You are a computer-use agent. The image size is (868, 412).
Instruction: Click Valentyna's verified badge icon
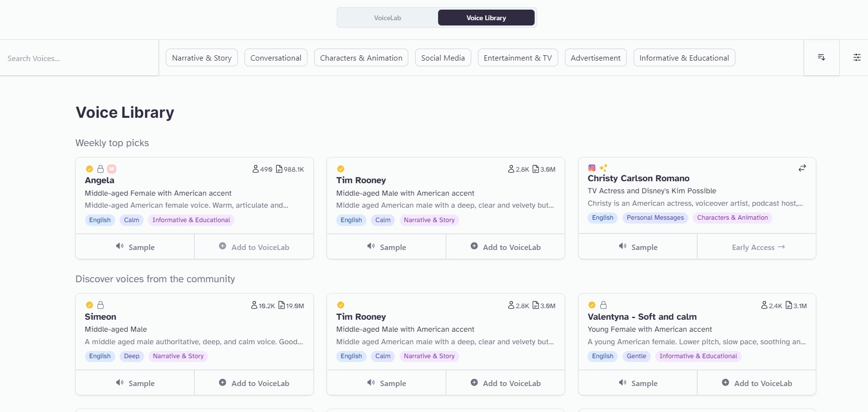pos(592,305)
